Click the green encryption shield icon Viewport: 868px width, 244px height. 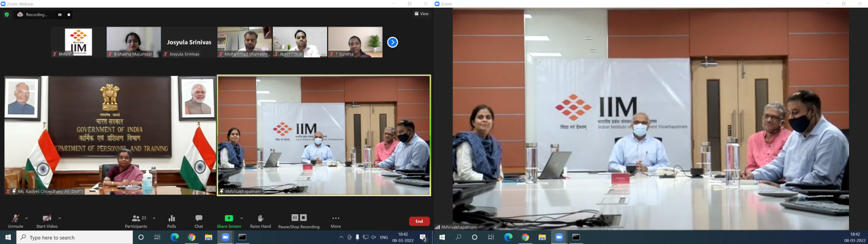pos(7,14)
